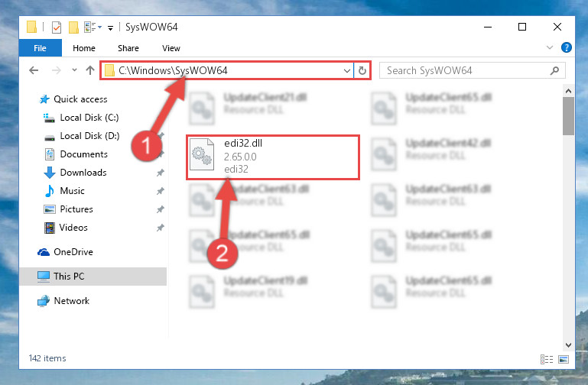Refresh the SysWOW64 folder
The image size is (588, 385).
(362, 70)
